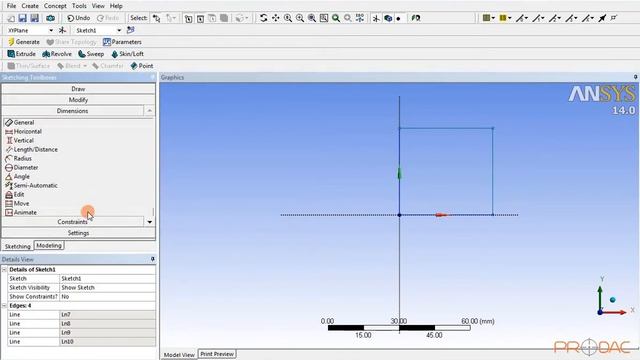Image resolution: width=640 pixels, height=360 pixels.
Task: Open the Concept menu
Action: click(x=55, y=6)
